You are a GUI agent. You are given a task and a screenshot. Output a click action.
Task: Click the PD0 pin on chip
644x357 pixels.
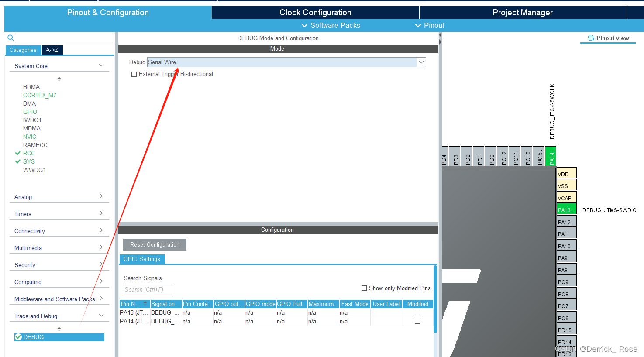pyautogui.click(x=490, y=156)
